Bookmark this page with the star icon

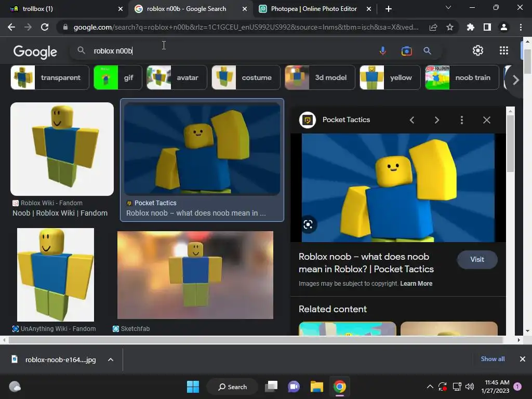pos(450,27)
